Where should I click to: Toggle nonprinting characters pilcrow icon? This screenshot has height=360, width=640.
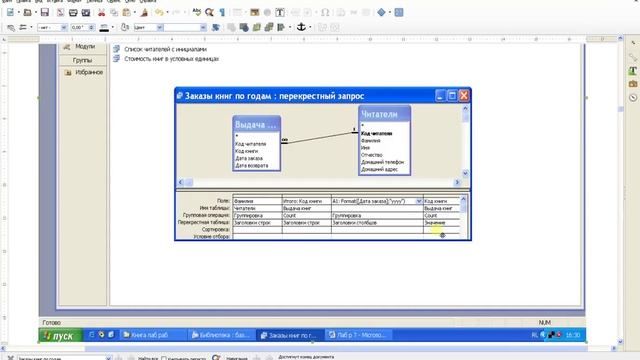tap(222, 13)
